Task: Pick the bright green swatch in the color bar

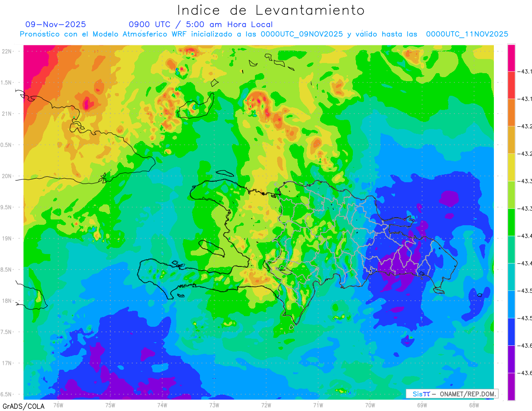Action: (511, 222)
